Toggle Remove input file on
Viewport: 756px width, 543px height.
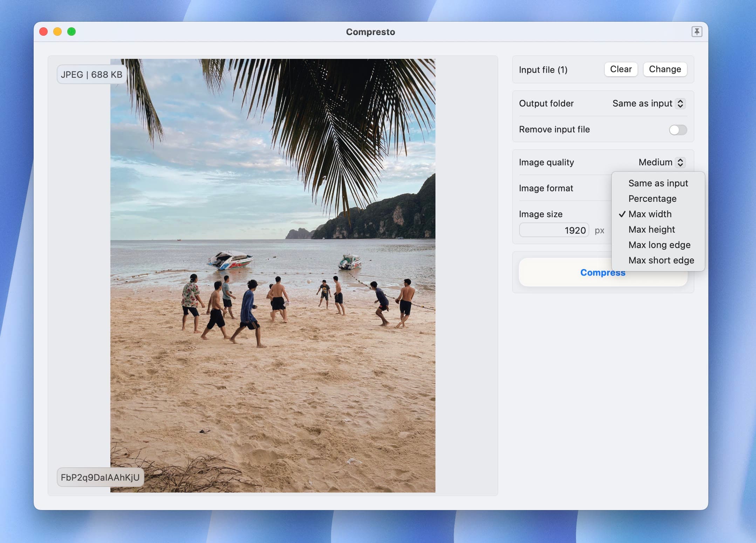click(x=678, y=130)
